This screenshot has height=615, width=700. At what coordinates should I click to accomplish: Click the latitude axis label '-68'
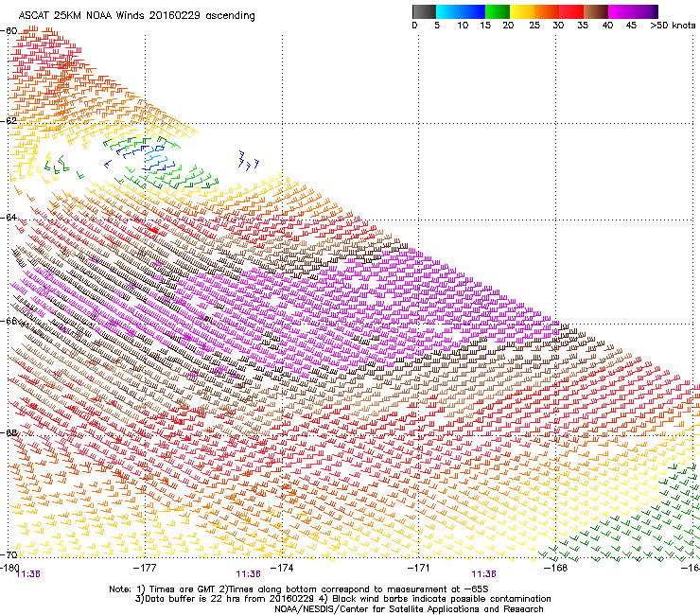[x=9, y=432]
